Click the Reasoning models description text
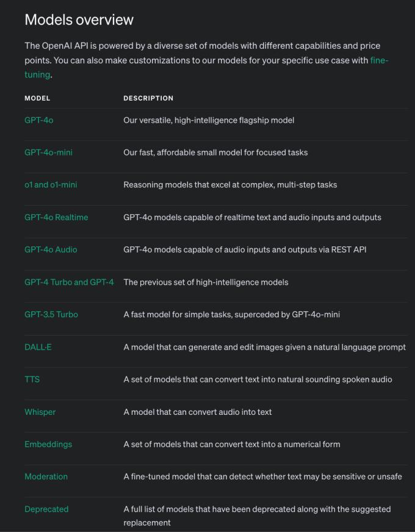415x532 pixels. pos(230,185)
